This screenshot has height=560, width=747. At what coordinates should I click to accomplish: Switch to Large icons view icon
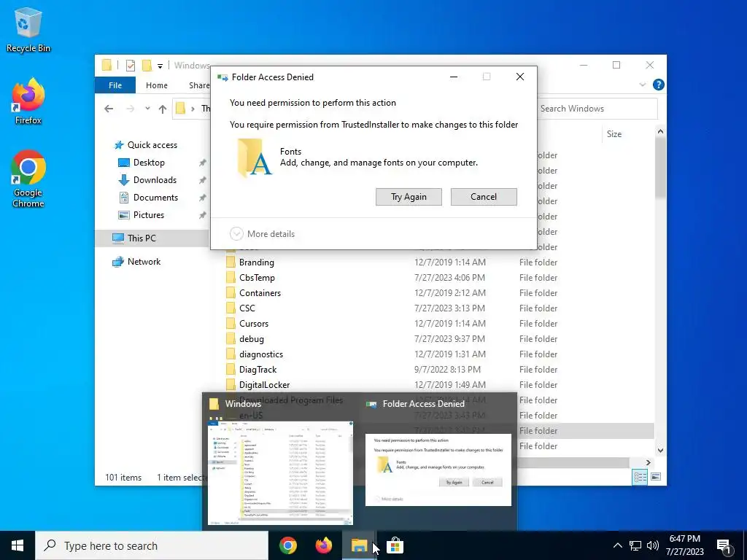click(x=656, y=477)
